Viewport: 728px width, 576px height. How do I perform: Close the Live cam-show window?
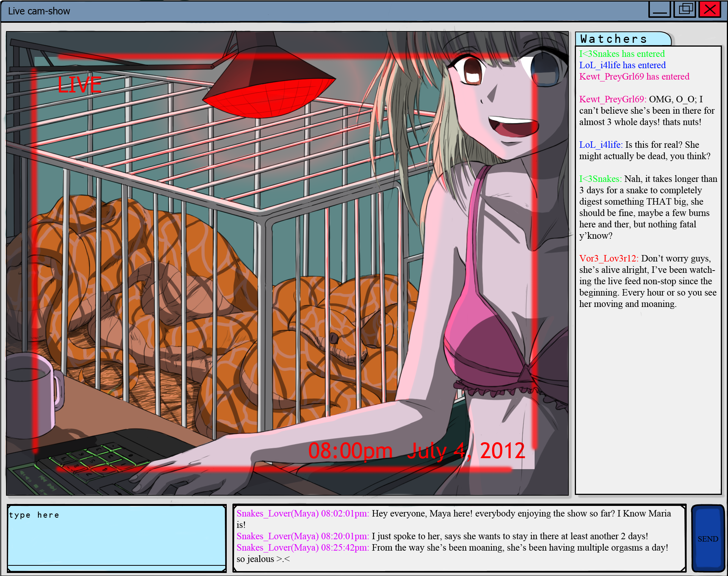[x=710, y=9]
